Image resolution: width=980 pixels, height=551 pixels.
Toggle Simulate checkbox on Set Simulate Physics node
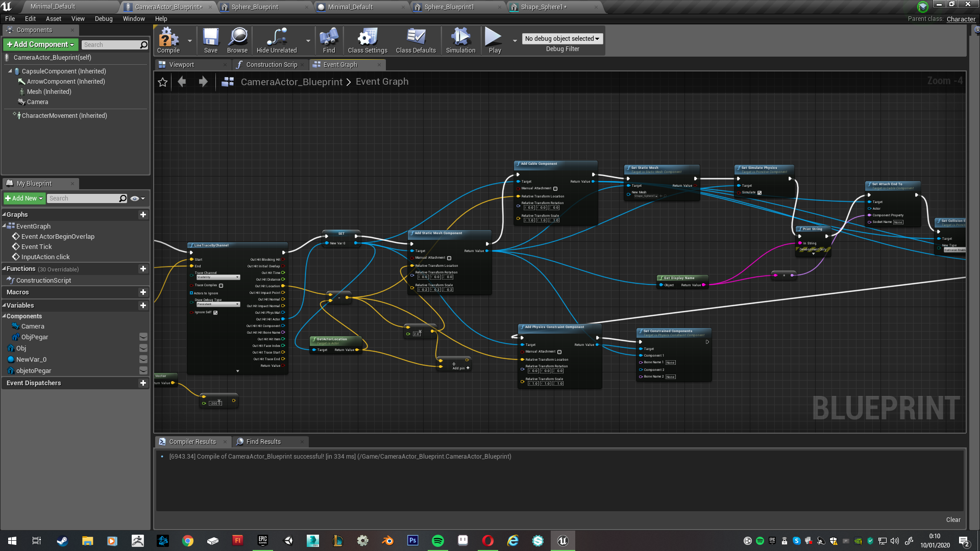(759, 193)
